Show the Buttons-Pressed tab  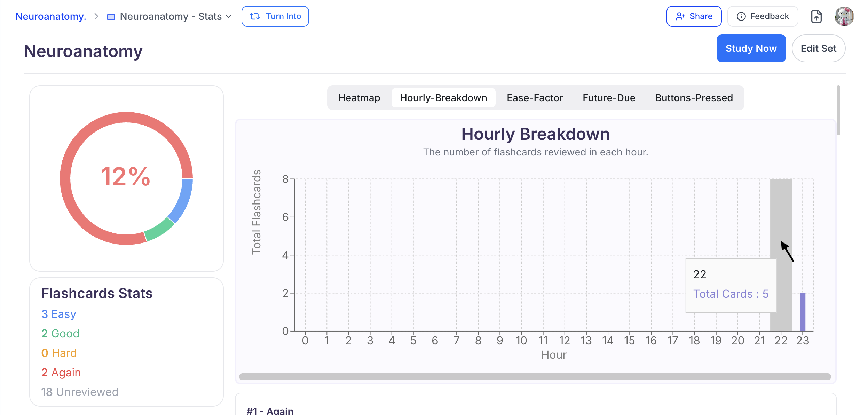point(694,98)
